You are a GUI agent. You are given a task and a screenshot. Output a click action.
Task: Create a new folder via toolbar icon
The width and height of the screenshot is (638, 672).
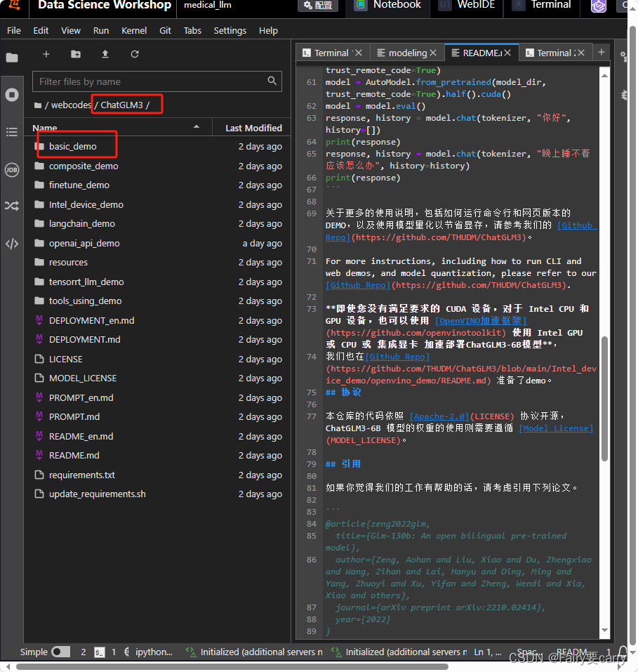[76, 54]
